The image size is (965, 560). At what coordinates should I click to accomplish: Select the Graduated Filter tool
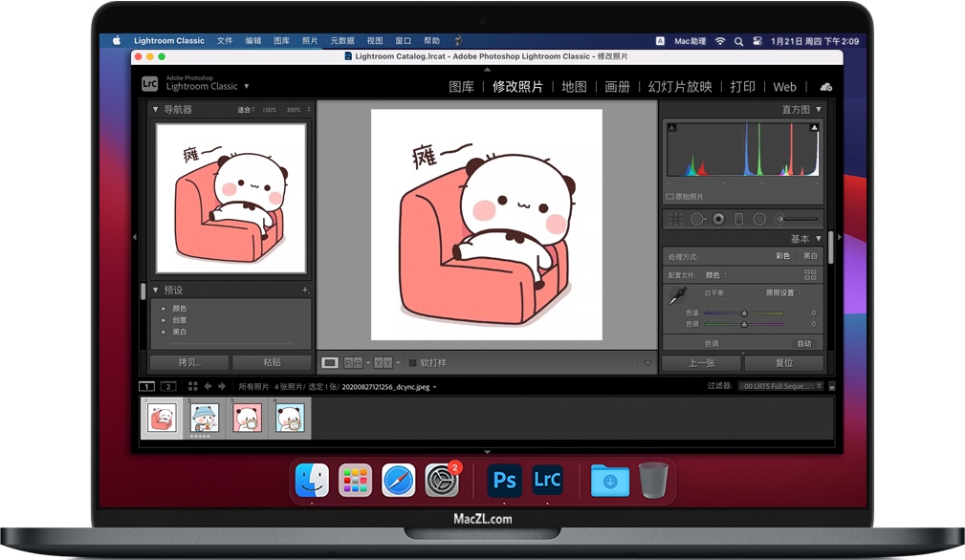click(x=738, y=219)
